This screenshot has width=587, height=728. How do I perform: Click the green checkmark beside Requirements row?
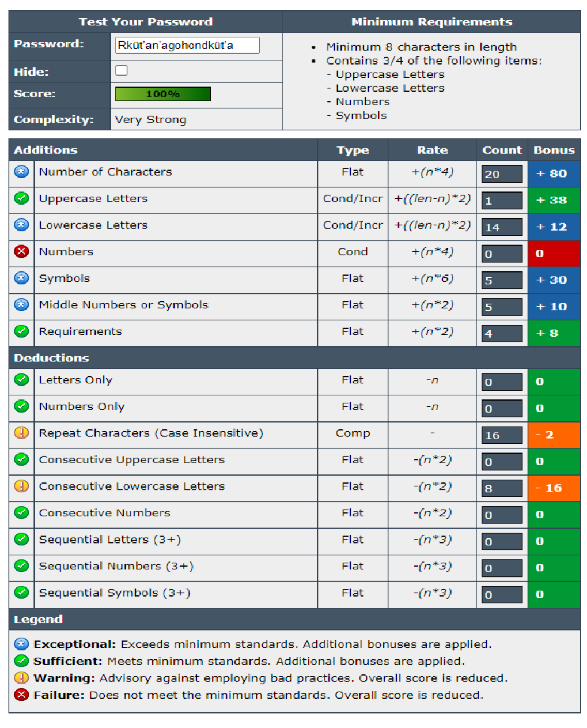[21, 331]
